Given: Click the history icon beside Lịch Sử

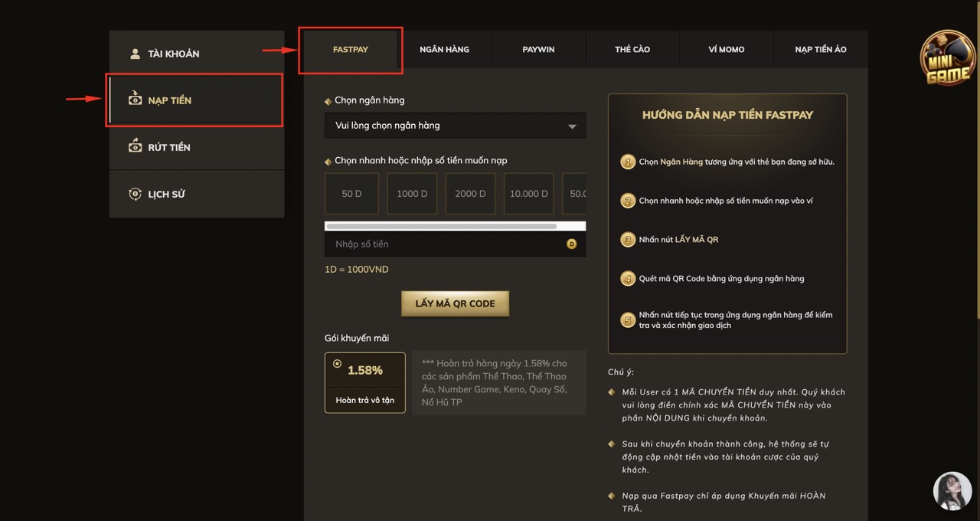Looking at the screenshot, I should click(136, 194).
